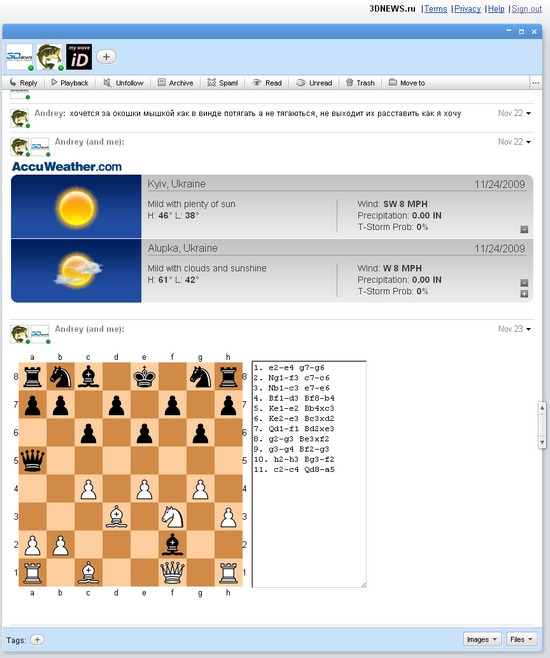This screenshot has width=550, height=658.
Task: Start wave Playback
Action: [70, 83]
